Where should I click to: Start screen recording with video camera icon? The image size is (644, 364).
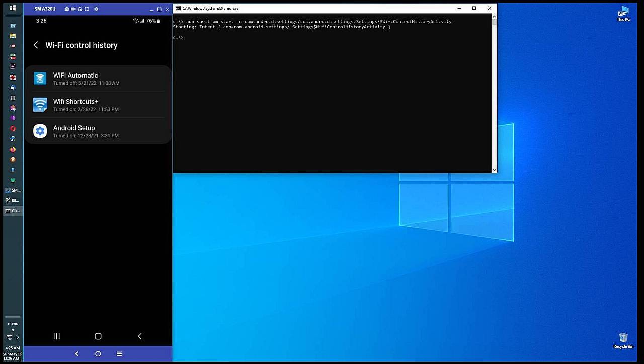click(x=73, y=9)
